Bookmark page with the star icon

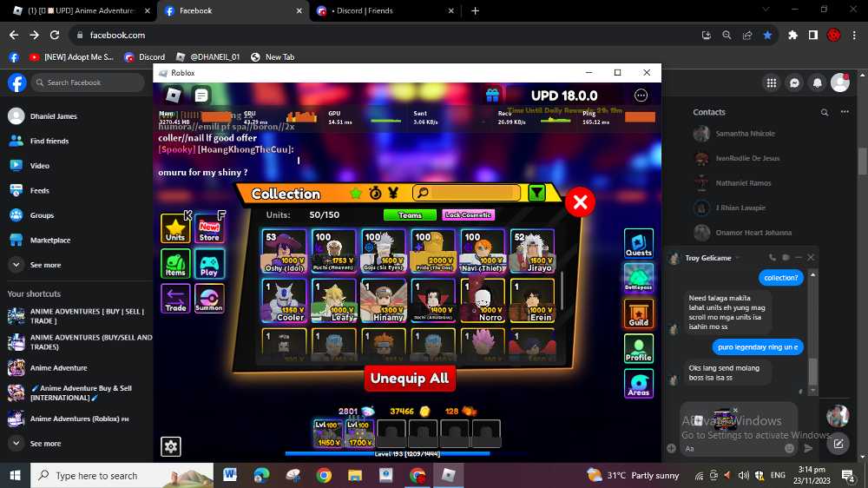[768, 35]
